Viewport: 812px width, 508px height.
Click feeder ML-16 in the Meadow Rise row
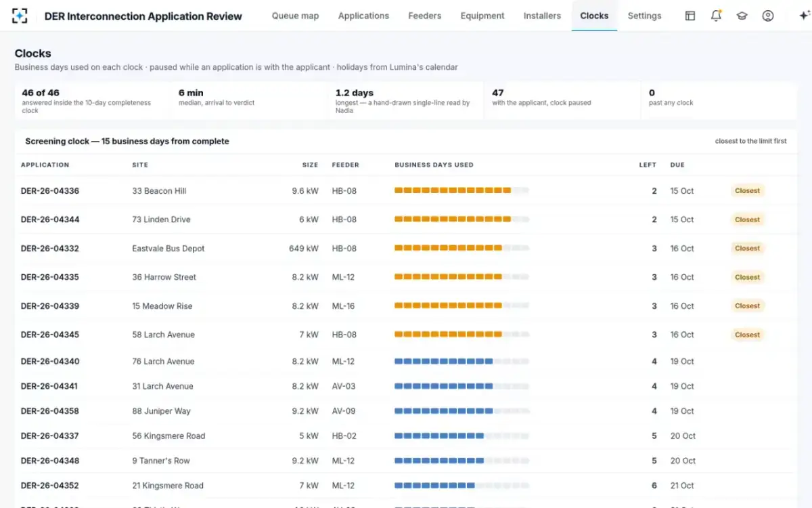343,306
